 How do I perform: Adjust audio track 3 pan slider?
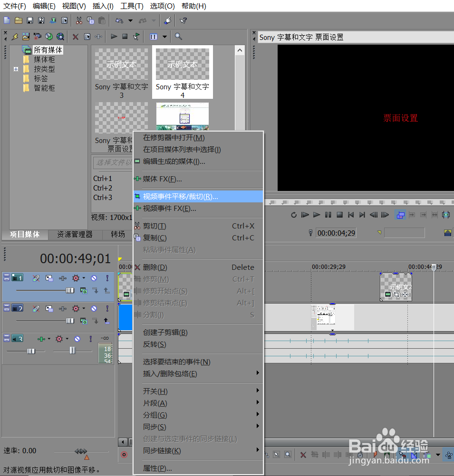coord(72,351)
